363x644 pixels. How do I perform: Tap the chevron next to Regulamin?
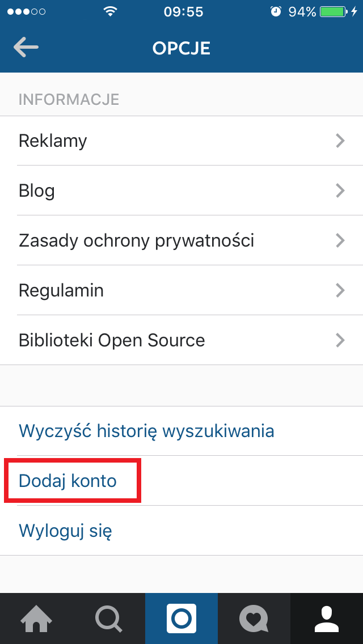(x=340, y=290)
